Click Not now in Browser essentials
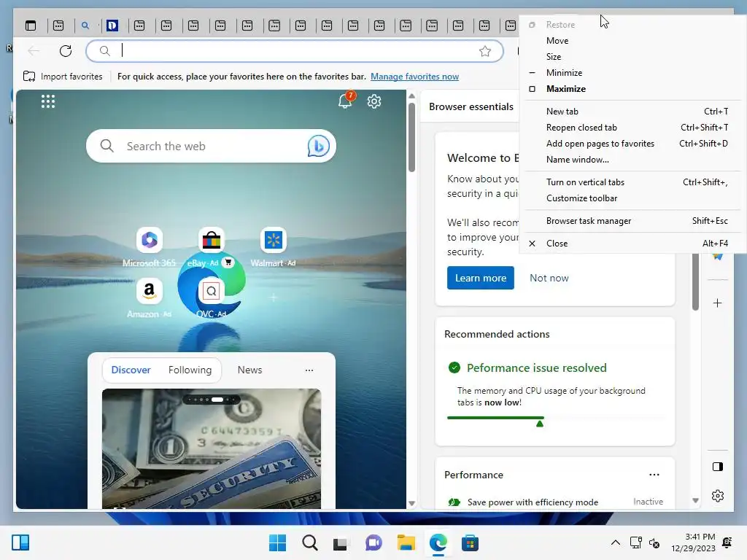747x560 pixels. pos(549,278)
